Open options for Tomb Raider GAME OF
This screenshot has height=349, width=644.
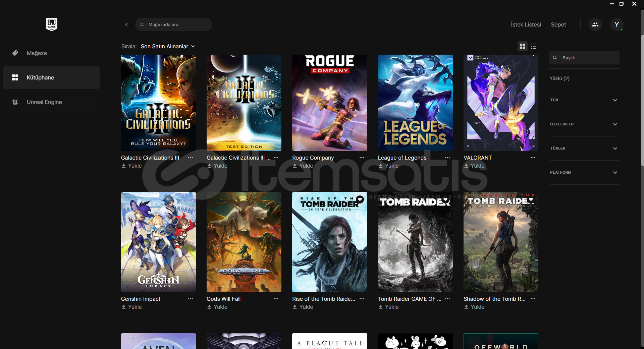pos(447,299)
